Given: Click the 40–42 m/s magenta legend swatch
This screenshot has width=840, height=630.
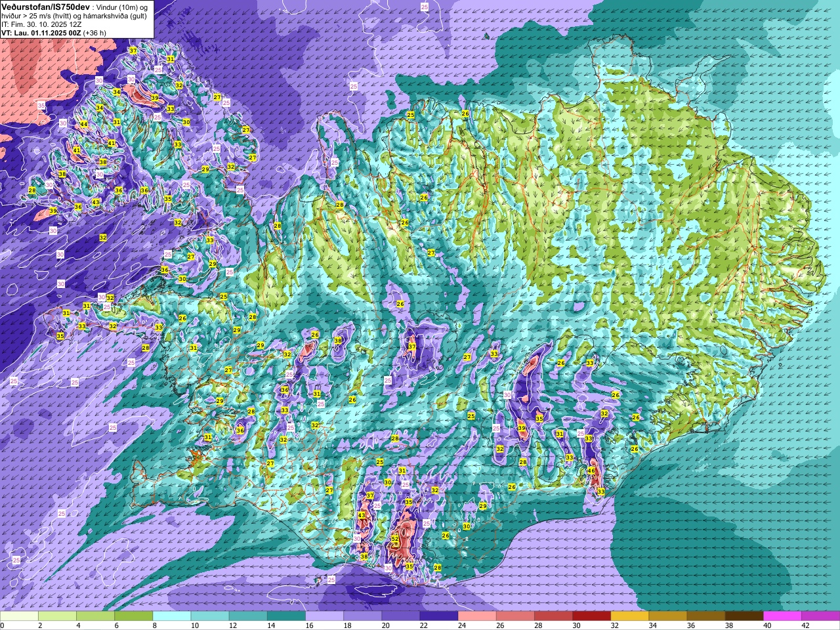Looking at the screenshot, I should point(782,616).
